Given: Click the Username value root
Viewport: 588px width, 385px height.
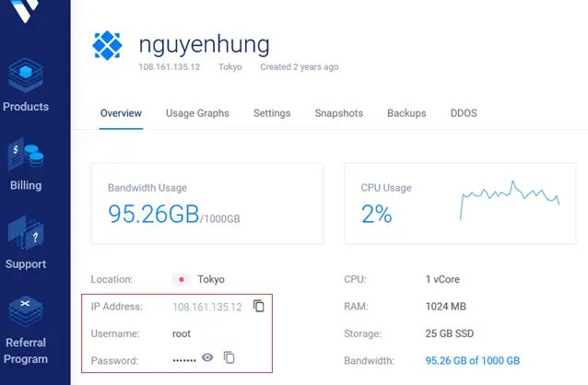Looking at the screenshot, I should tap(182, 333).
